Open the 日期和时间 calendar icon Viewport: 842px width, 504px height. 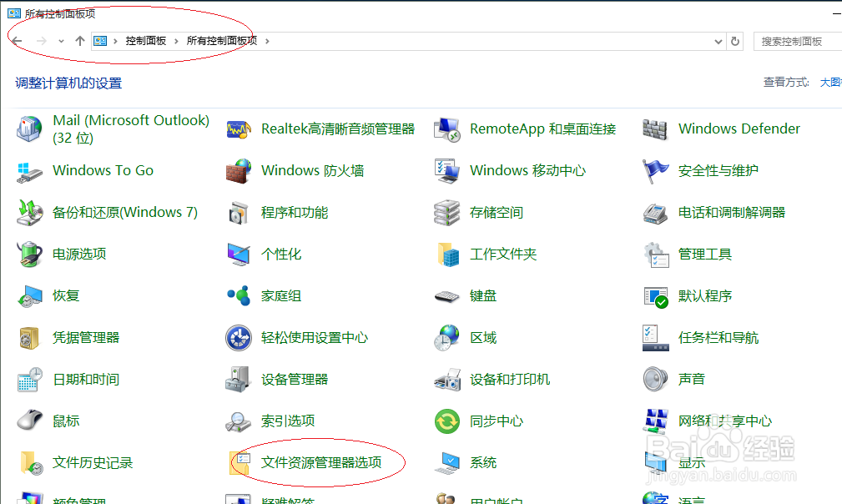coord(29,380)
